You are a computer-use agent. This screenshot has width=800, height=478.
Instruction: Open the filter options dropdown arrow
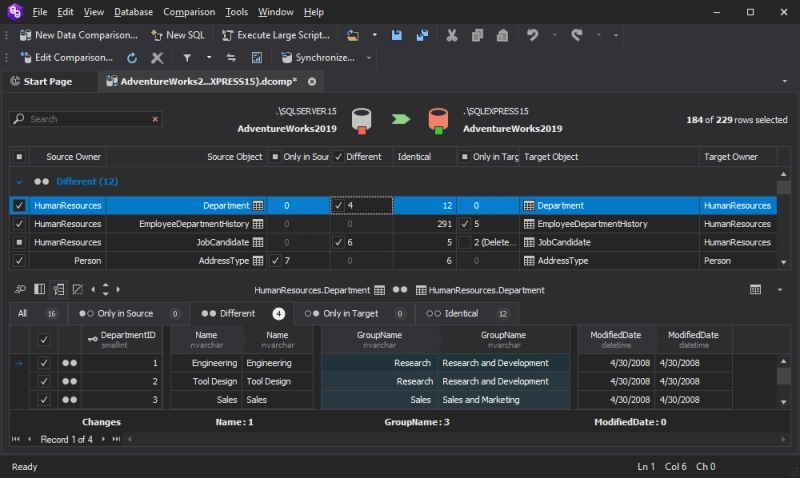(x=209, y=58)
